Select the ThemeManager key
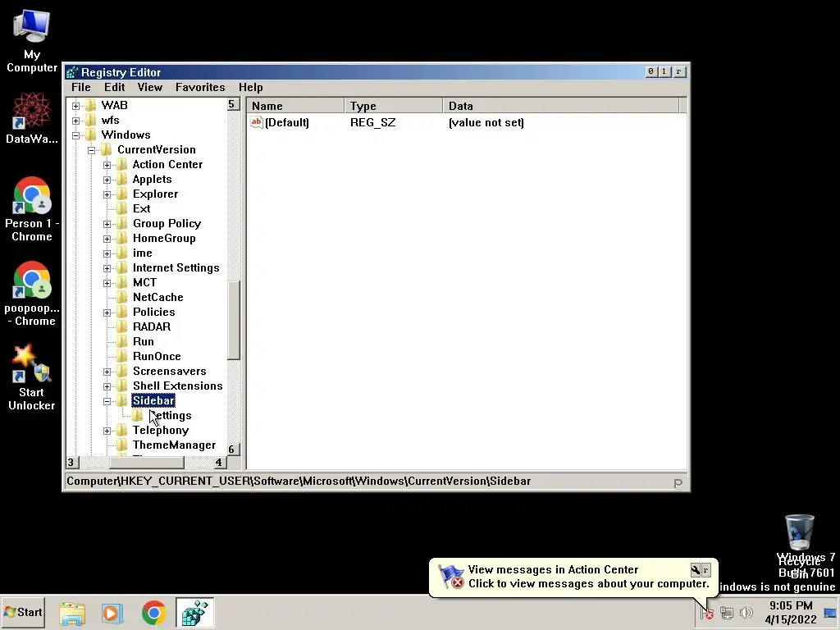Viewport: 840px width, 630px height. click(174, 445)
